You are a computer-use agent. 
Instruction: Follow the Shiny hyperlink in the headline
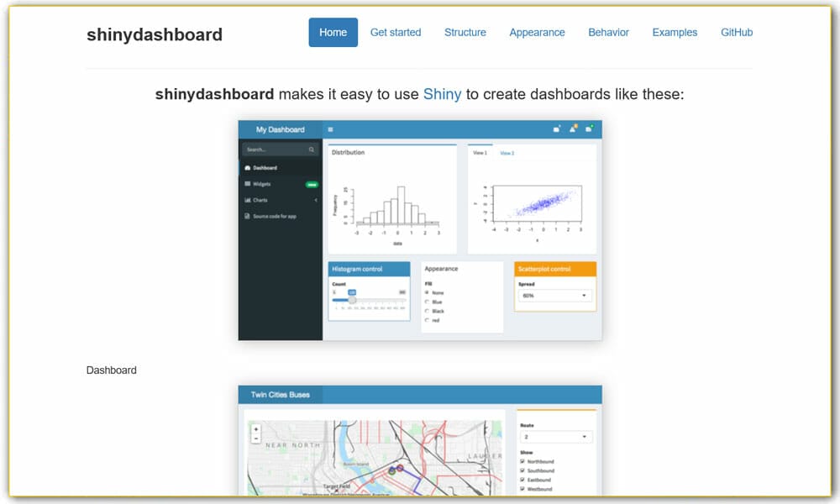tap(443, 94)
